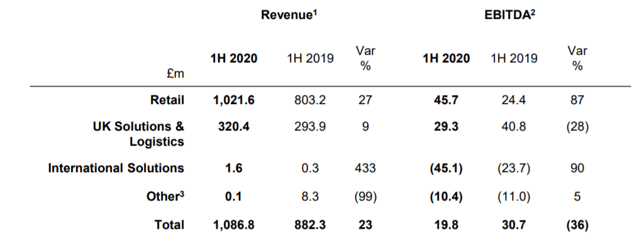
Task: Select the International Solutions EBITDA (45.1)
Action: [447, 168]
